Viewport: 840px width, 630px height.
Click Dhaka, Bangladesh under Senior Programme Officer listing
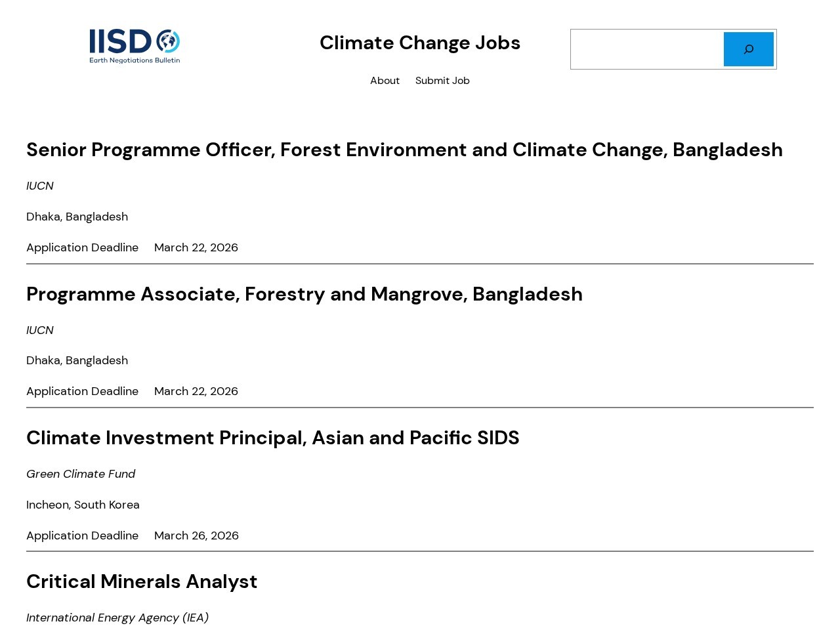[77, 217]
